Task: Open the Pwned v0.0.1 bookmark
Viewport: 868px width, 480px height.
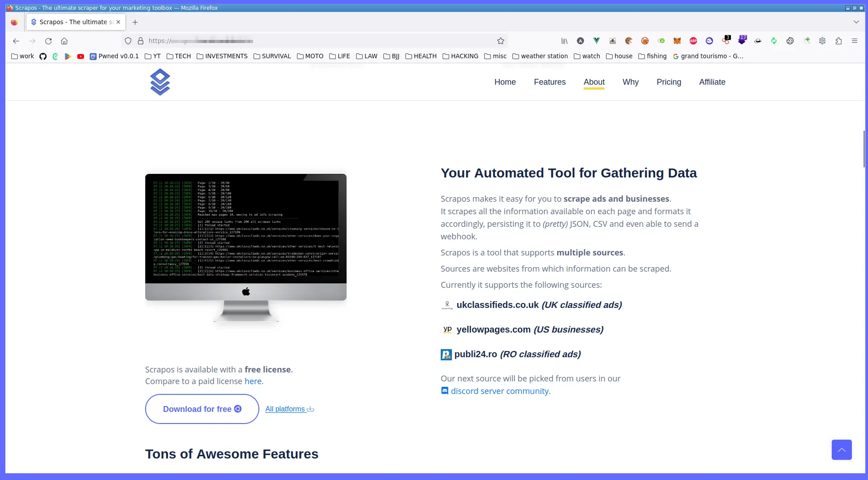Action: tap(114, 56)
